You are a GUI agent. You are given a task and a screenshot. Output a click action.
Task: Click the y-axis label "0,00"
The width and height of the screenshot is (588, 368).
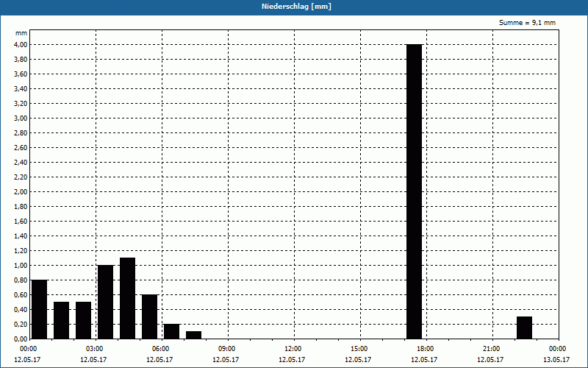point(21,339)
